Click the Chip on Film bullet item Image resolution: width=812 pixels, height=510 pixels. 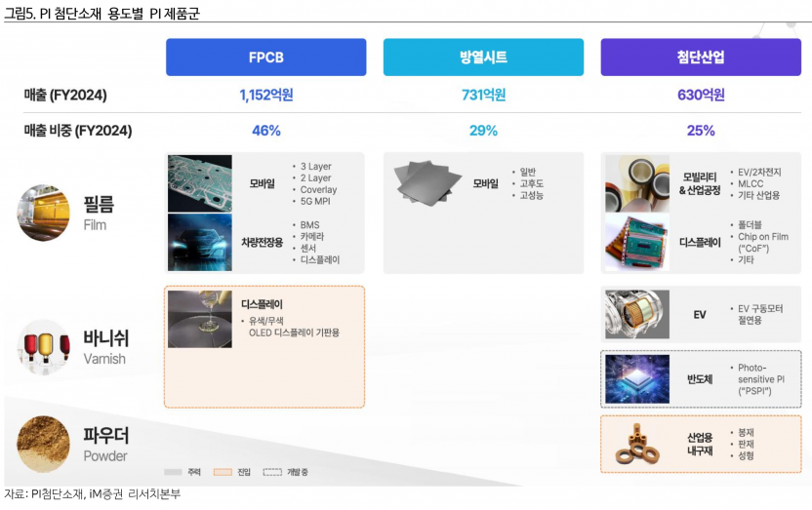[763, 243]
